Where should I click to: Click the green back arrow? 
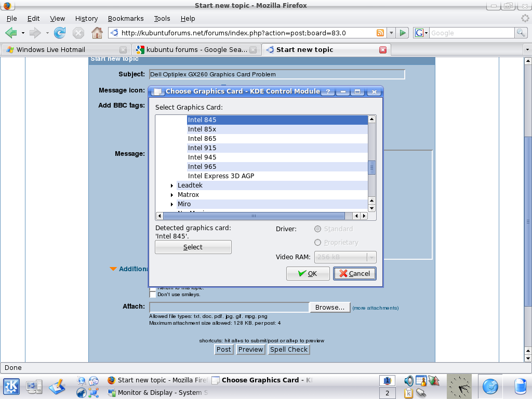11,33
